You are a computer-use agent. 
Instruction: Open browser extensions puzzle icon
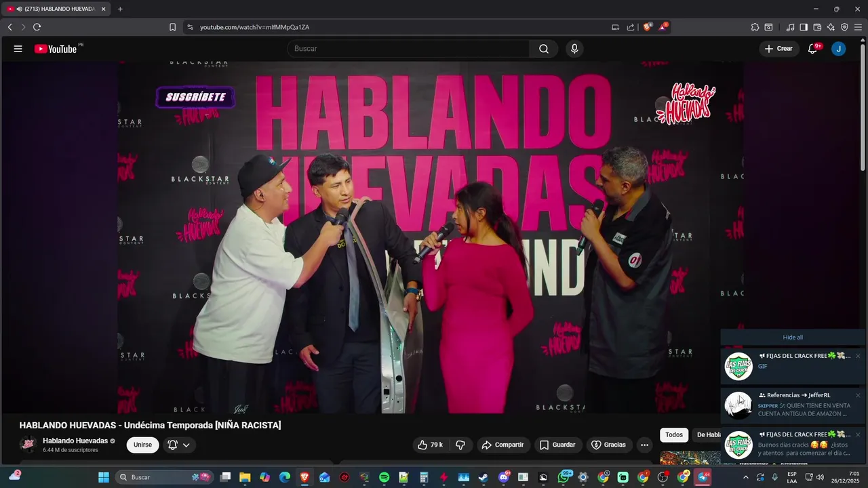point(755,27)
